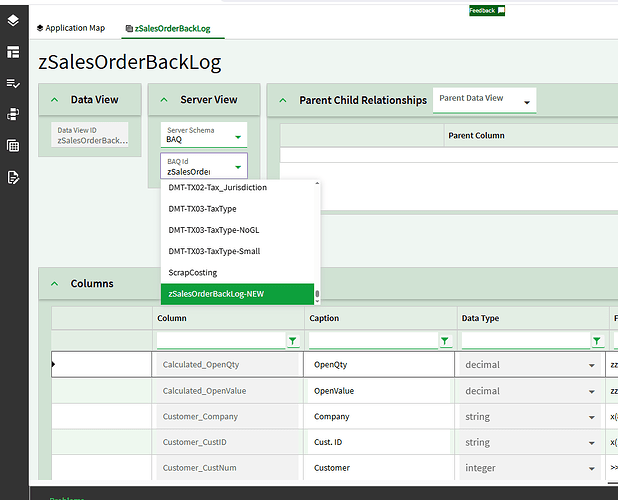618x500 pixels.
Task: Click the BAQ list scroll down arrow
Action: (317, 301)
